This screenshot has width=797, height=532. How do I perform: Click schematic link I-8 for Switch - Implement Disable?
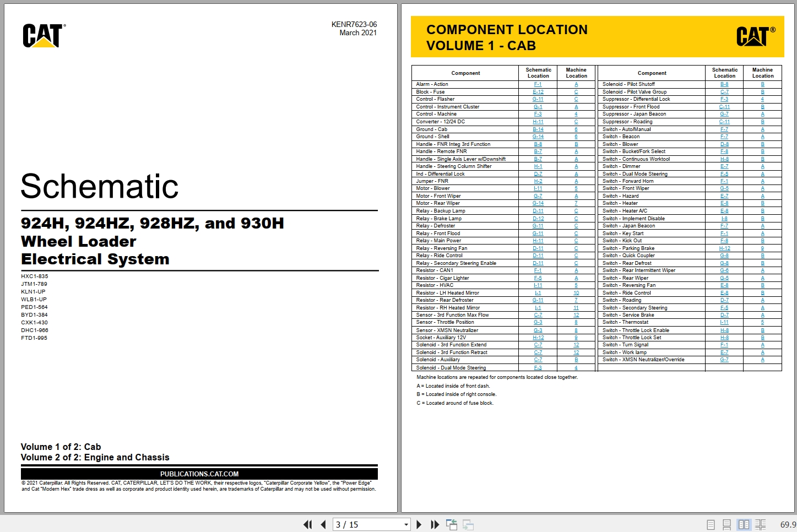pos(724,219)
